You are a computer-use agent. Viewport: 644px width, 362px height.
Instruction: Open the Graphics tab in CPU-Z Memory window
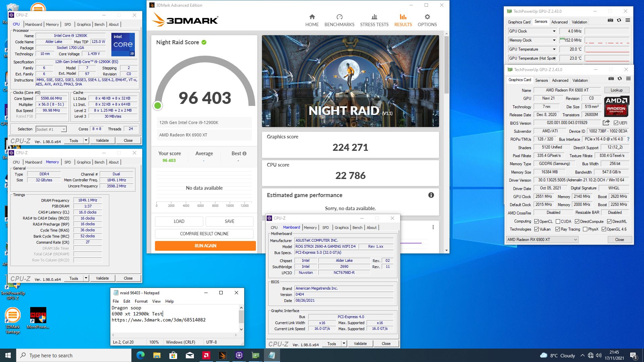click(84, 162)
